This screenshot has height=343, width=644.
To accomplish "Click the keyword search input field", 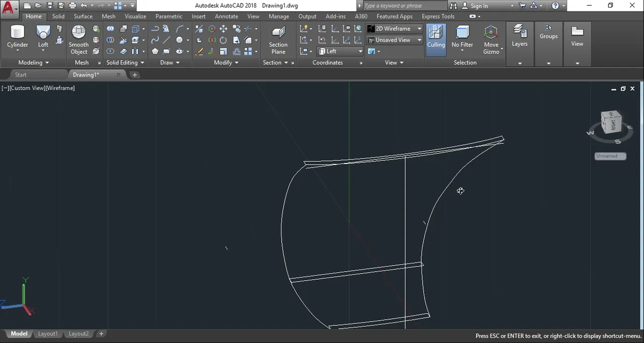I will click(405, 6).
